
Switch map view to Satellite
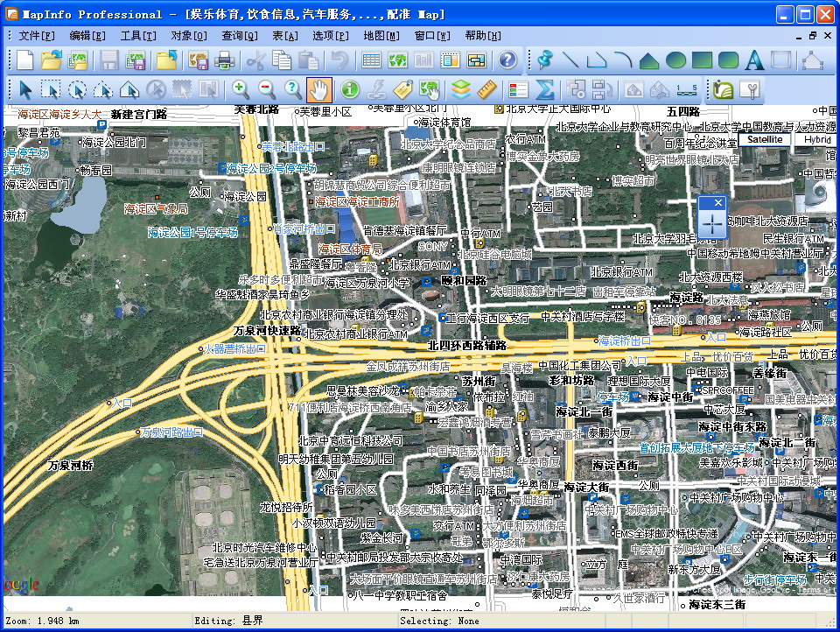[x=765, y=139]
